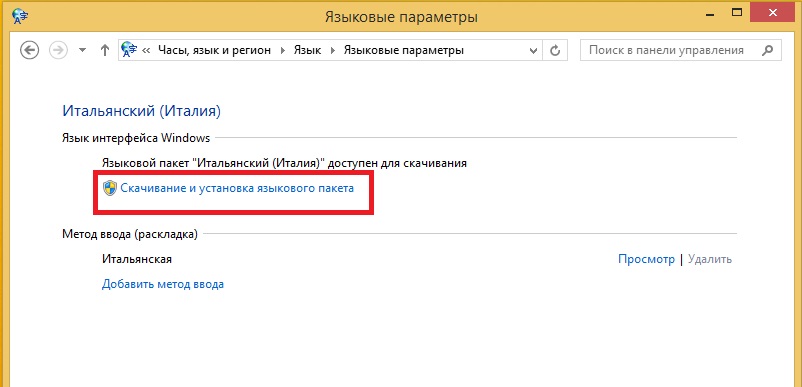Select 'Языковые параметры' breadcrumb

[x=404, y=50]
